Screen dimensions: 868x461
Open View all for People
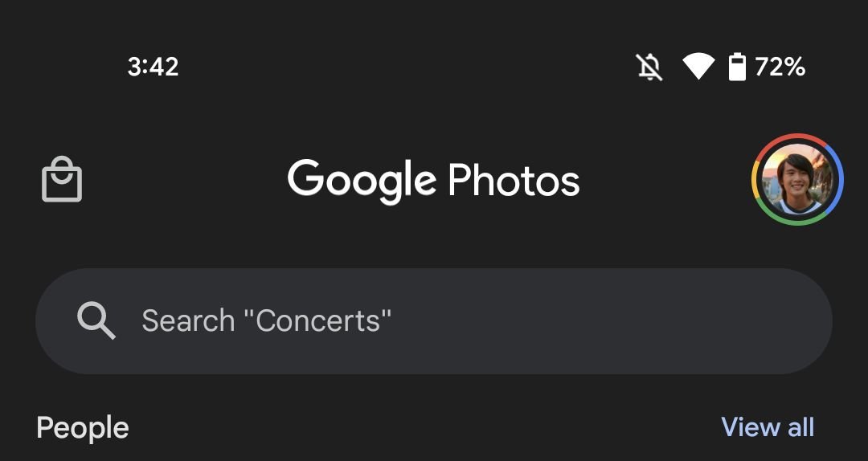tap(768, 426)
